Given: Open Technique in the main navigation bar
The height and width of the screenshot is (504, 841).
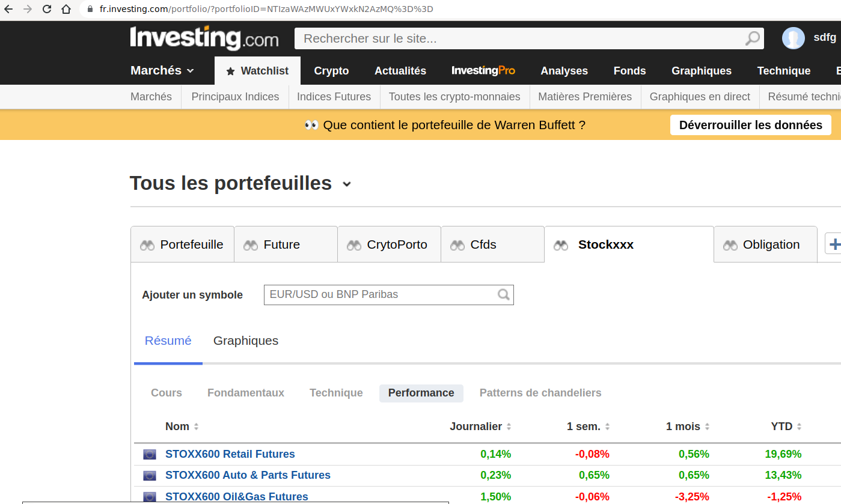Looking at the screenshot, I should coord(784,71).
